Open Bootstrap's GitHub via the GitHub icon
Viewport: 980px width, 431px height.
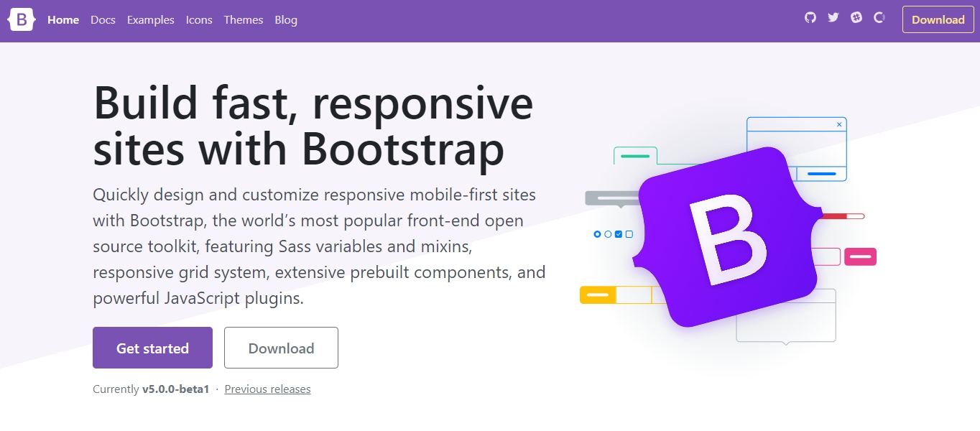[x=810, y=17]
